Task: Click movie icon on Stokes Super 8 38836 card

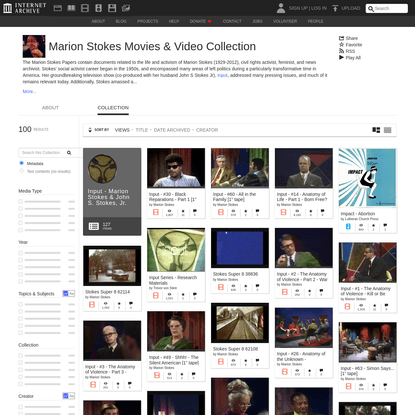Action: [x=221, y=287]
